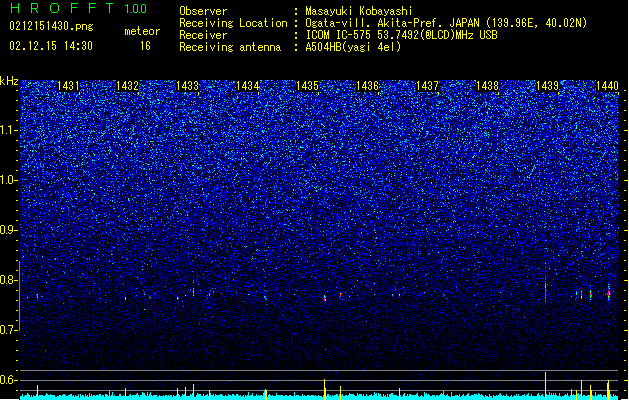This screenshot has width=629, height=400.
Task: Click the 1440 time marker
Action: pyautogui.click(x=607, y=86)
